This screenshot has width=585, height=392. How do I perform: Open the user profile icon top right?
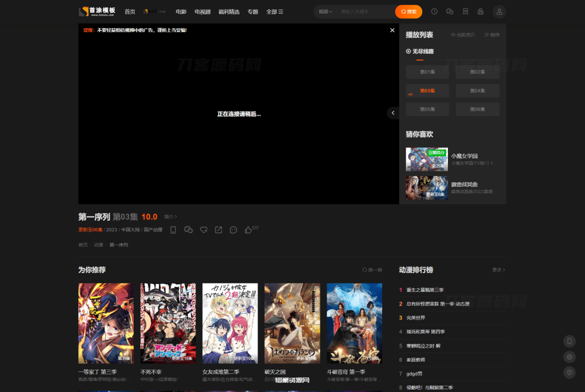pos(499,11)
